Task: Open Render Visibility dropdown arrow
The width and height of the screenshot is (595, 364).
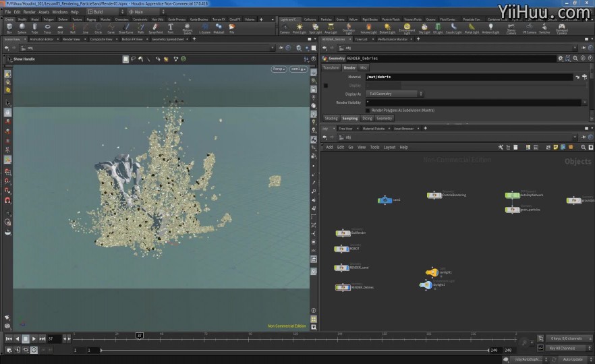Action: pyautogui.click(x=585, y=102)
